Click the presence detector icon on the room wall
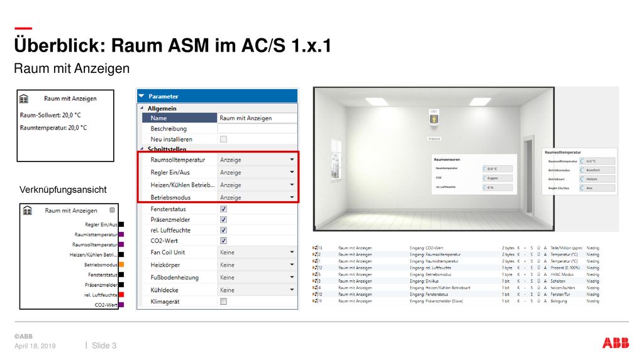The height and width of the screenshot is (362, 644). [x=434, y=118]
